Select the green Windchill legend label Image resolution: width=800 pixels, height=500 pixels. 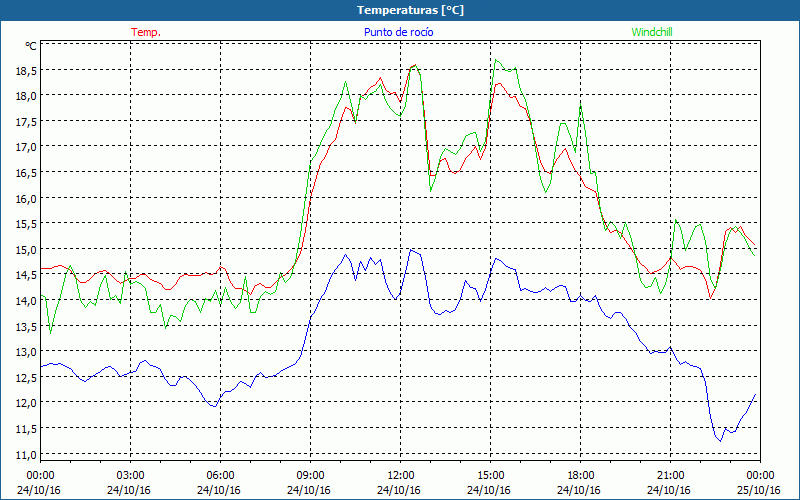pyautogui.click(x=652, y=32)
